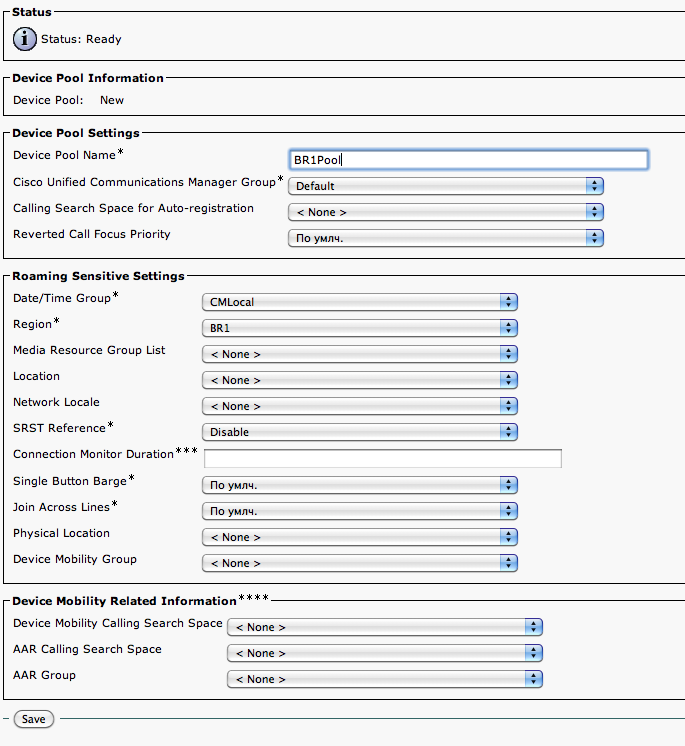The width and height of the screenshot is (685, 746).
Task: Open Reverted Call Focus Priority dropdown
Action: tap(446, 238)
